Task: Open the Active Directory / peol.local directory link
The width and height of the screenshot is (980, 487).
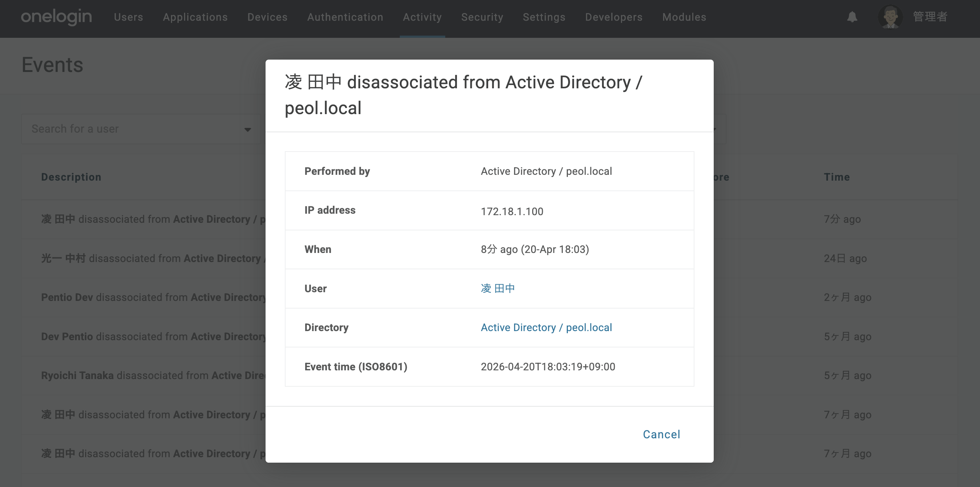Action: [x=546, y=327]
